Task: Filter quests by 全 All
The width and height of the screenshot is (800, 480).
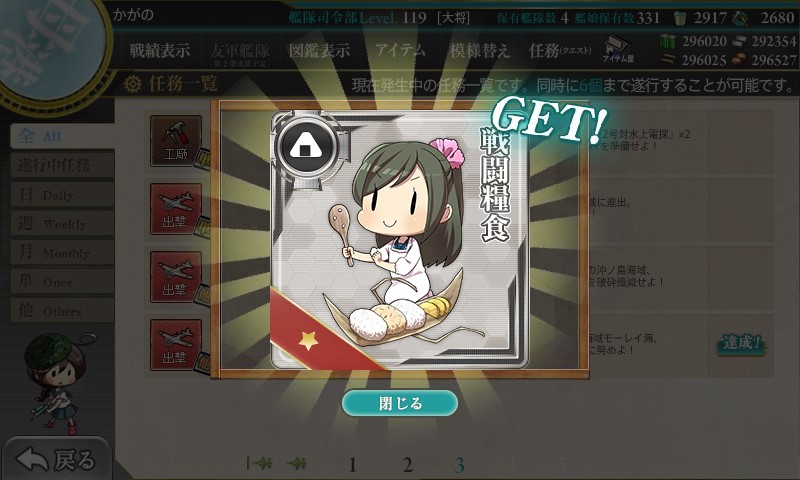Action: [62, 136]
